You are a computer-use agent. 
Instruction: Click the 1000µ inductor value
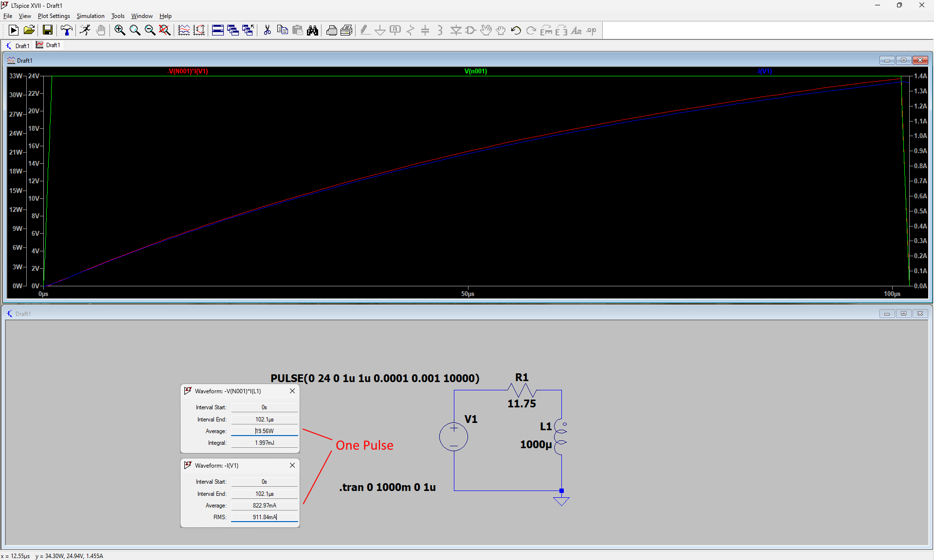(536, 444)
